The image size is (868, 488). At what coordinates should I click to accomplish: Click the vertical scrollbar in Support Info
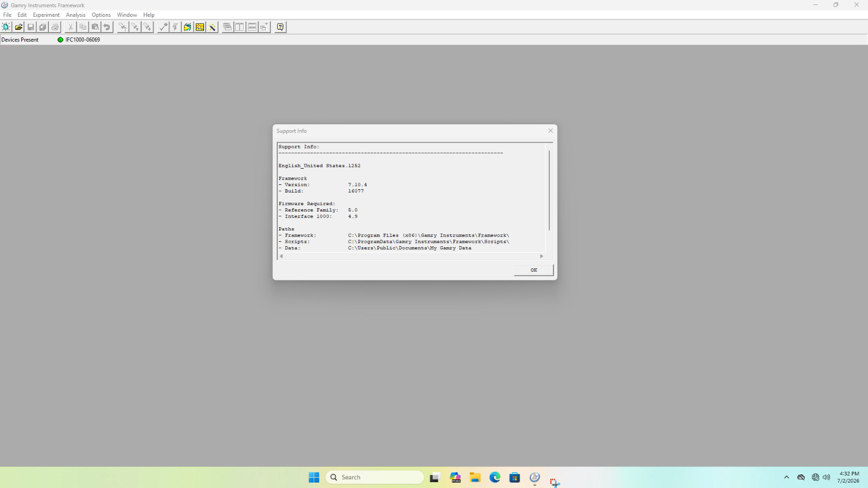tap(550, 190)
